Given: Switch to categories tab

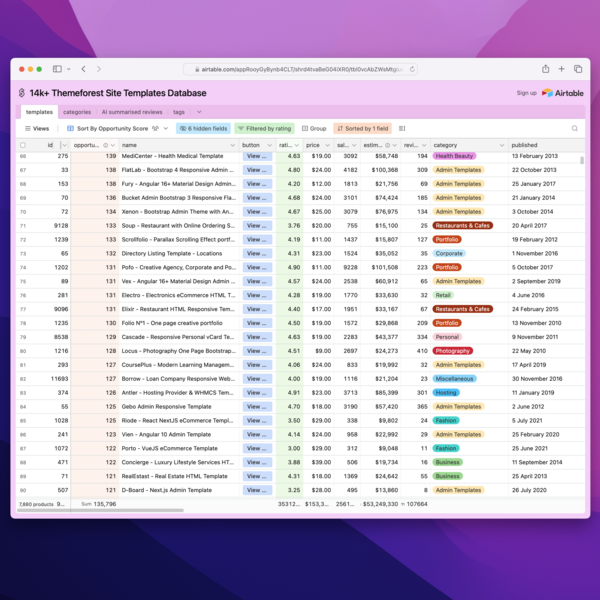Looking at the screenshot, I should pyautogui.click(x=77, y=112).
